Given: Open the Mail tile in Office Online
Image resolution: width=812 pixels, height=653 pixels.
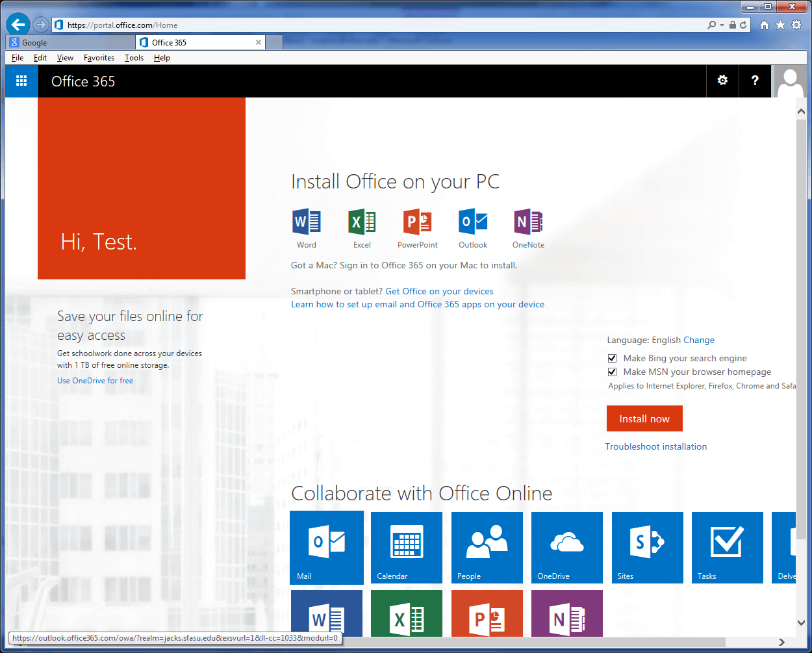Looking at the screenshot, I should point(327,547).
